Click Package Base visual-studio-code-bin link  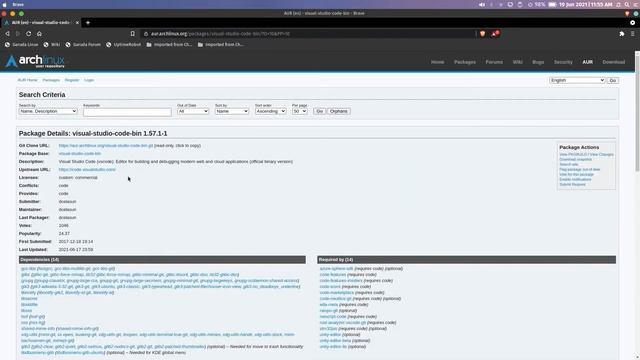pos(80,153)
